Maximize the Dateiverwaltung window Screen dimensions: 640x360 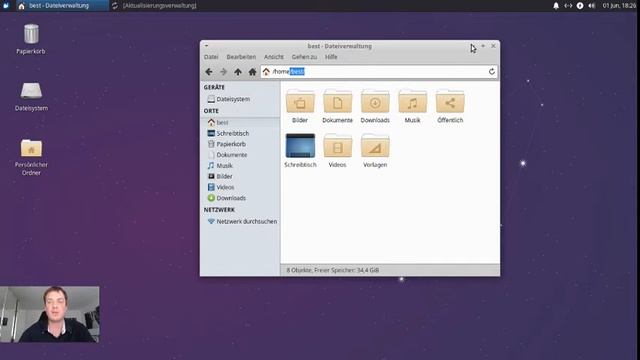point(483,46)
